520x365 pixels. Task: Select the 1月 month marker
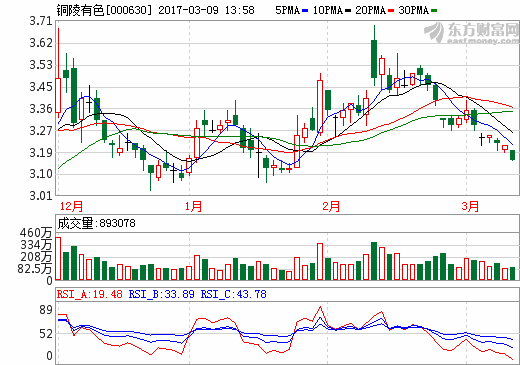(194, 206)
